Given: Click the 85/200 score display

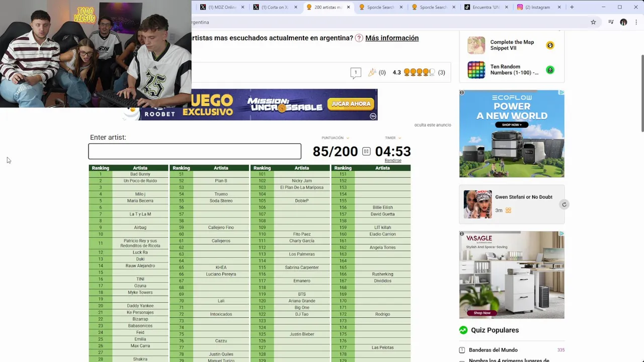Looking at the screenshot, I should 335,151.
